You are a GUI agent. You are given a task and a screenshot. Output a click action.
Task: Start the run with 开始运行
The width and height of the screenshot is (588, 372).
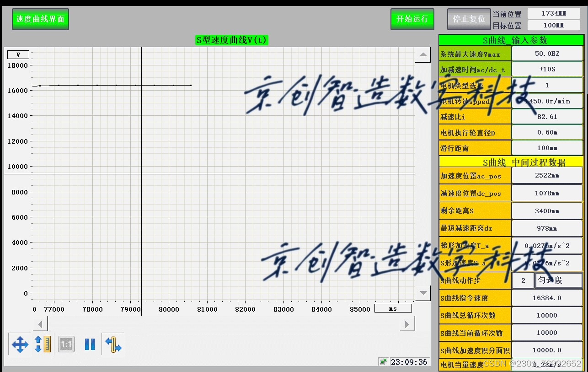[412, 19]
